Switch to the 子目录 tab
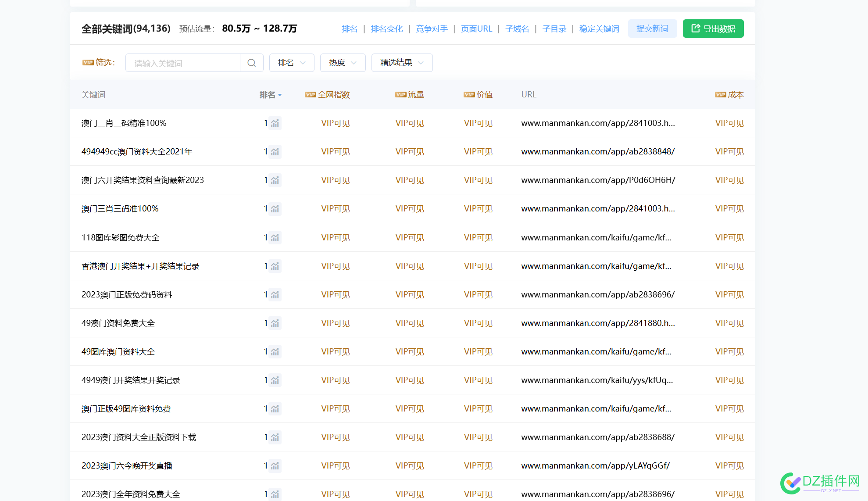This screenshot has height=501, width=868. tap(554, 29)
